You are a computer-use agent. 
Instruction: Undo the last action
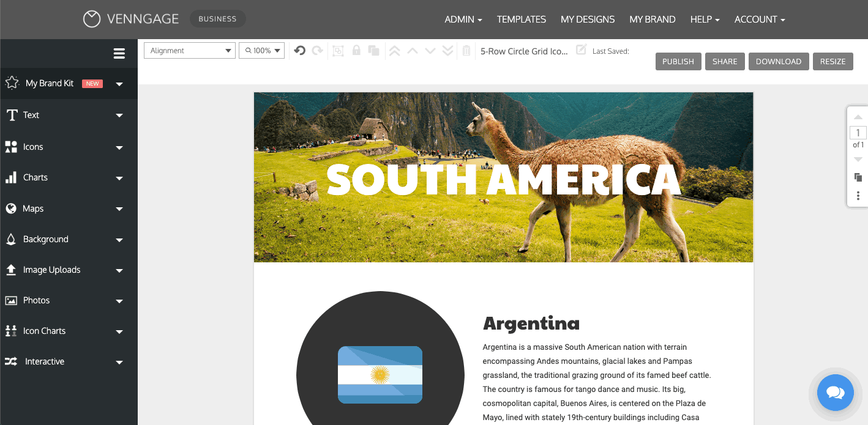click(x=300, y=51)
